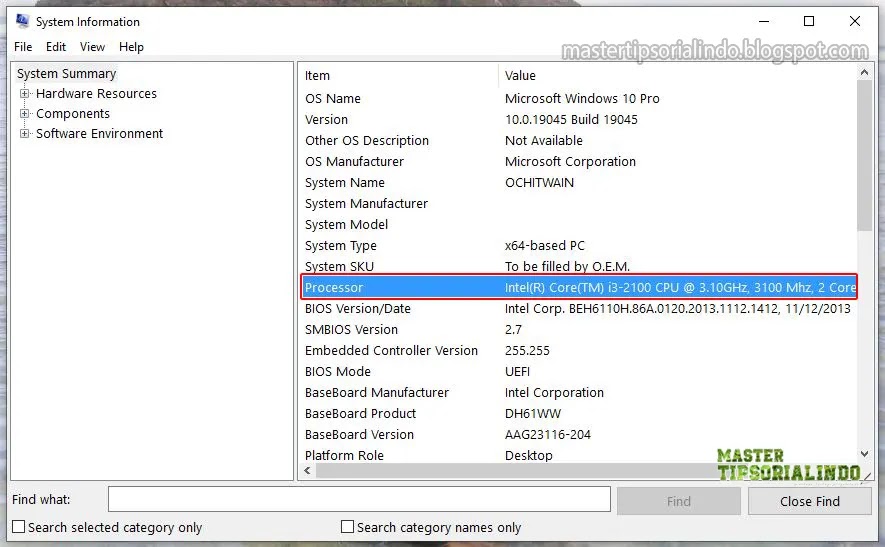Click the Intel(R) Core(TM) i3-2100 processor value
This screenshot has height=547, width=885.
coord(680,287)
